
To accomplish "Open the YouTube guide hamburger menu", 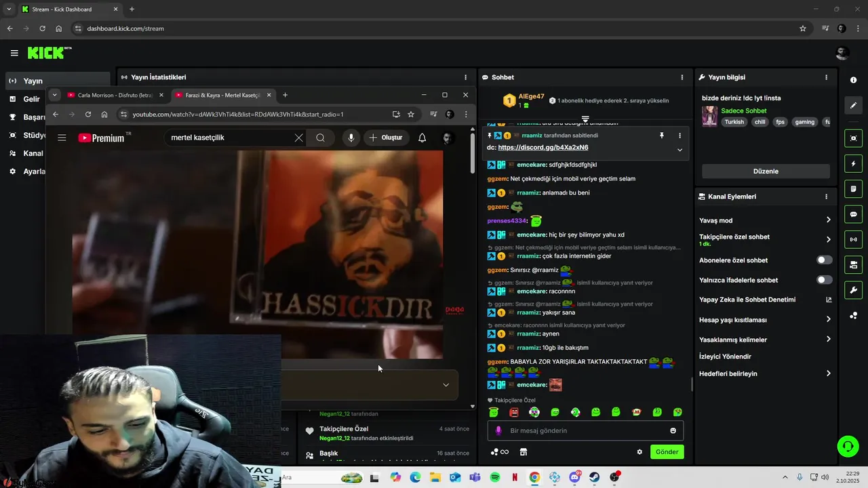I will pos(62,138).
